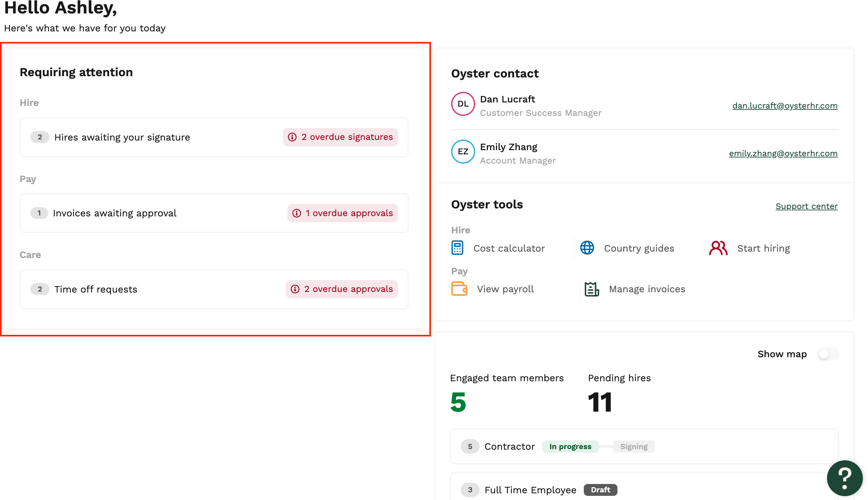Click the count badge 2 beside Time off requests

[40, 289]
